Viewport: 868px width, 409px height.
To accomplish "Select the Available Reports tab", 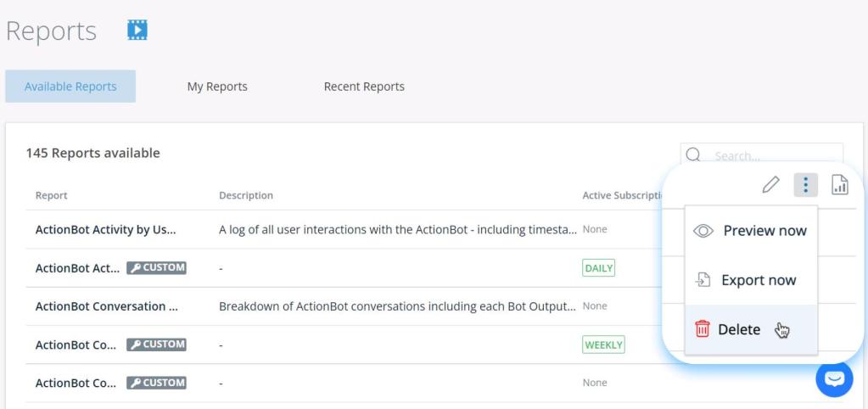I will coord(70,87).
